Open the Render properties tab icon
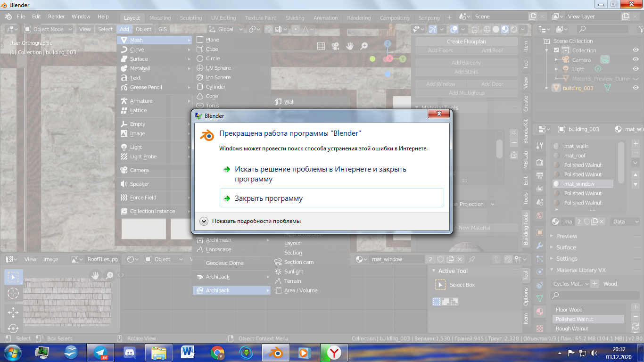Screen dimensions: 644x362 point(540,163)
